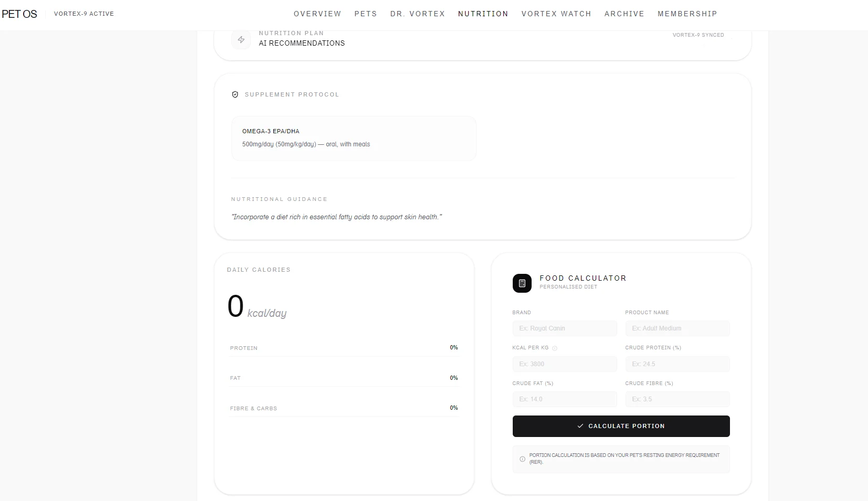The image size is (868, 501).
Task: Click the AI RECOMMENDATIONS heading
Action: point(302,43)
